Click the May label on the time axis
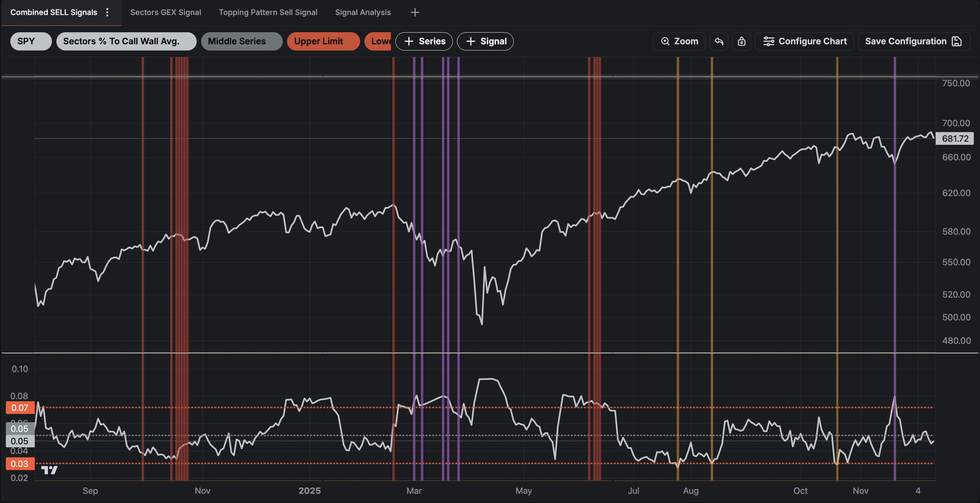The height and width of the screenshot is (503, 980). [x=524, y=491]
